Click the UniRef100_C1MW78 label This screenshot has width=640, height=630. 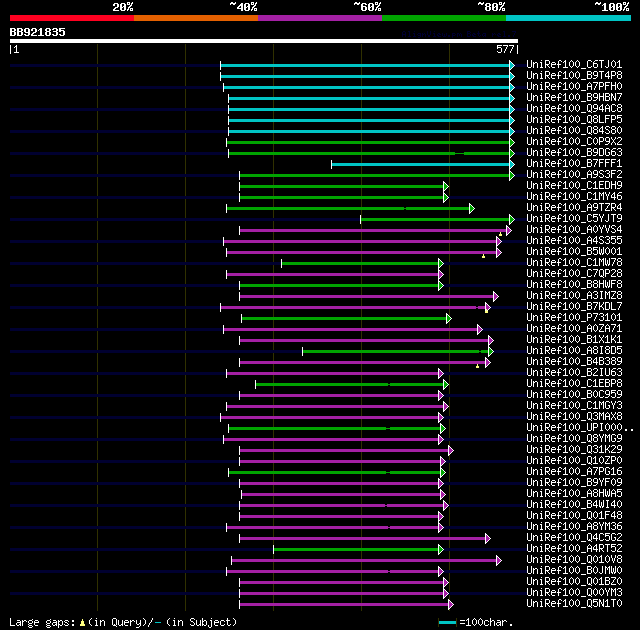[574, 263]
